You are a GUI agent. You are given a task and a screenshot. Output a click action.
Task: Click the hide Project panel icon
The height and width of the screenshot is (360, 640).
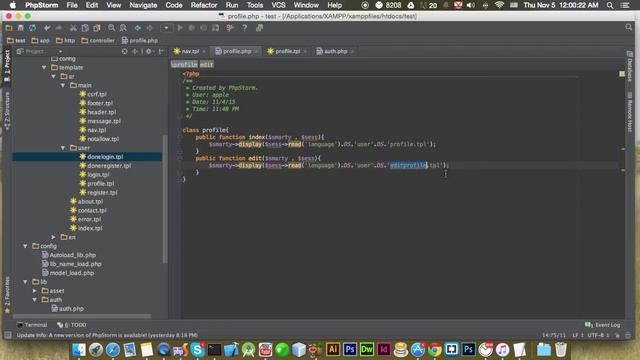(x=161, y=51)
